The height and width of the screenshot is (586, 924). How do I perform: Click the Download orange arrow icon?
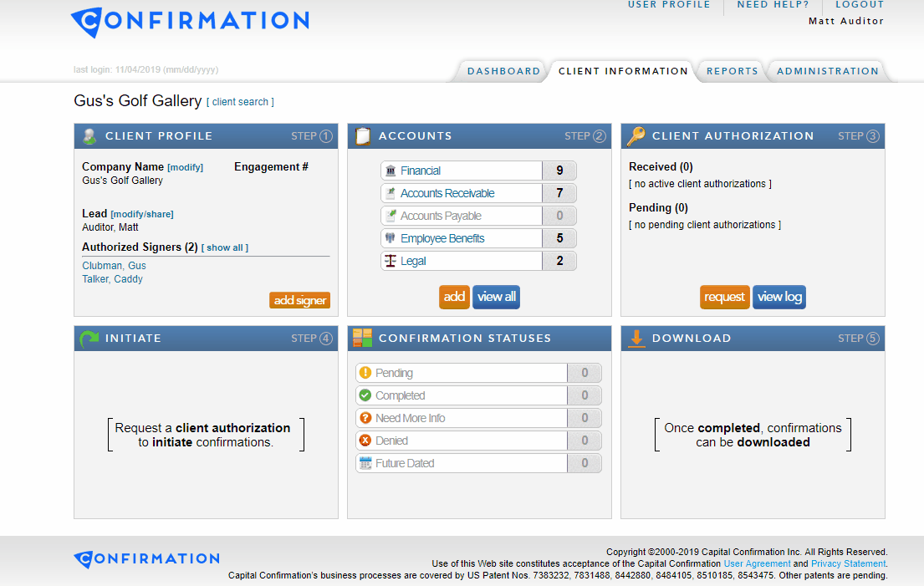point(636,339)
